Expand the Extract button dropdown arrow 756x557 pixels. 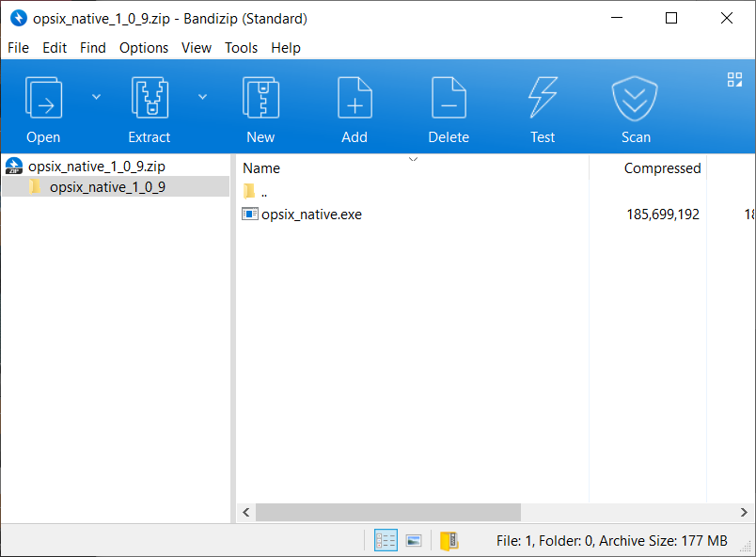pos(202,97)
